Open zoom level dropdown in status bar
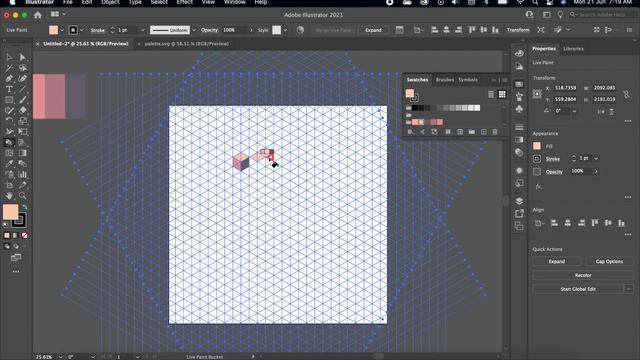 coord(60,357)
